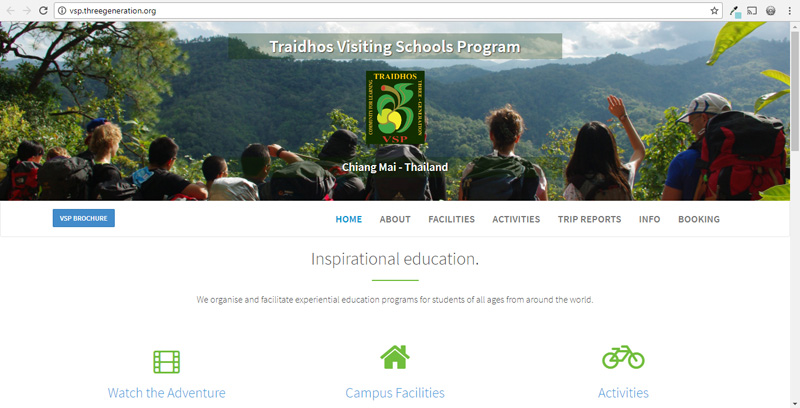Click the vsp.threegeneration.org address bar
Image resolution: width=800 pixels, height=408 pixels.
tap(383, 11)
